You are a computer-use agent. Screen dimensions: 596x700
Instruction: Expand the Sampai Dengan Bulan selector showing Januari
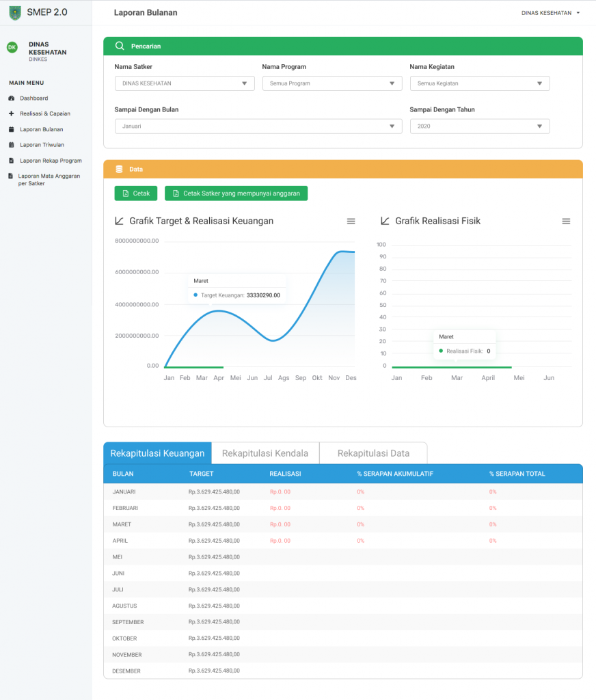click(x=258, y=126)
